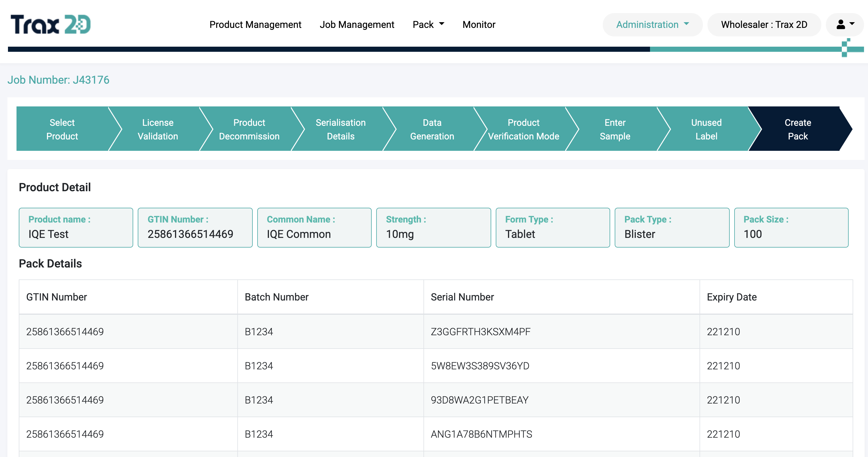
Task: Click the Strength 10mg field
Action: [434, 227]
